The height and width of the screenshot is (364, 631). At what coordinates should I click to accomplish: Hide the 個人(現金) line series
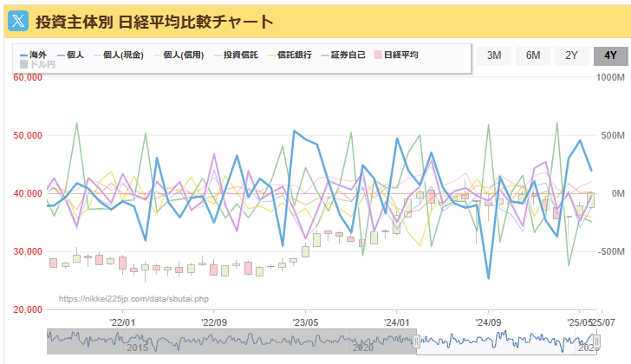[119, 55]
